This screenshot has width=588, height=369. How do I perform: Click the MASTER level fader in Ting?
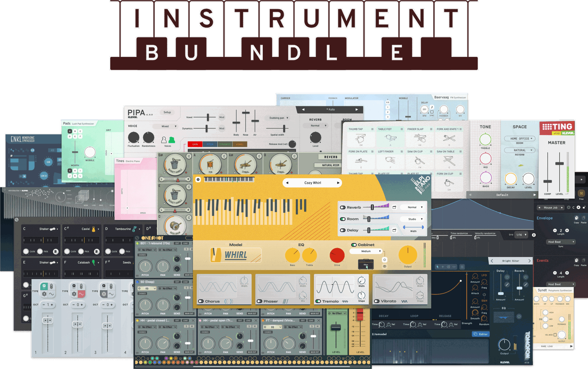(x=560, y=163)
